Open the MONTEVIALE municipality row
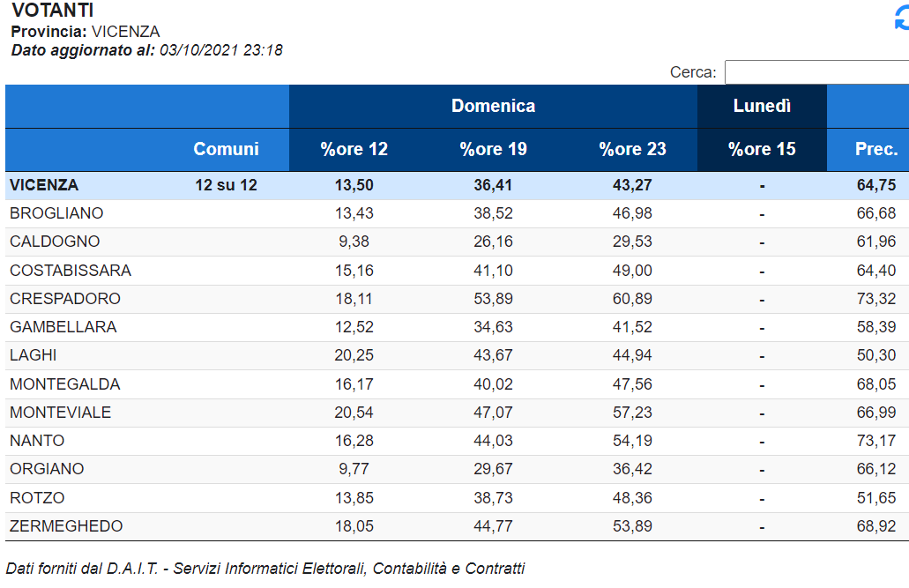 coord(457,413)
